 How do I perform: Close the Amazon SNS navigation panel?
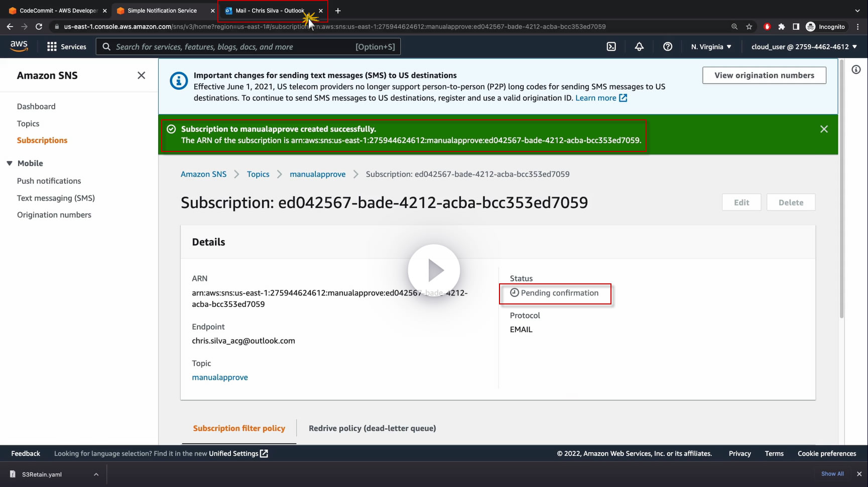click(141, 75)
